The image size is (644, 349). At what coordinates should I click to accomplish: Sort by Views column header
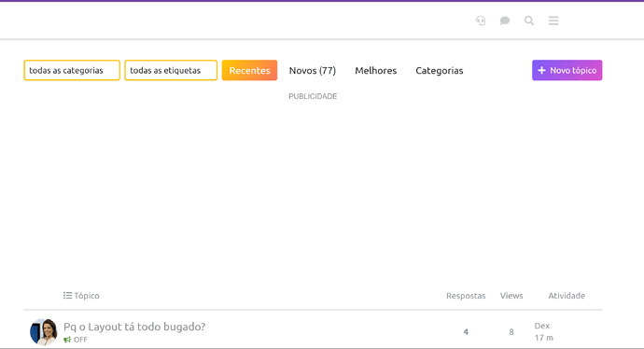click(x=511, y=296)
